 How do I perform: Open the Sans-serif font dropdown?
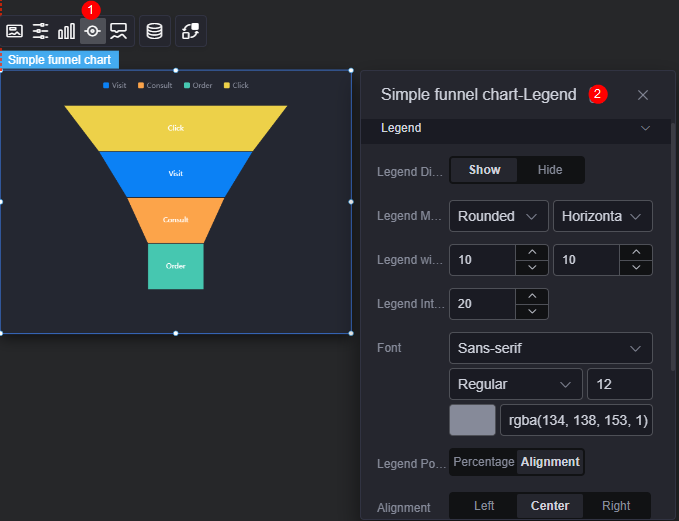coord(551,348)
